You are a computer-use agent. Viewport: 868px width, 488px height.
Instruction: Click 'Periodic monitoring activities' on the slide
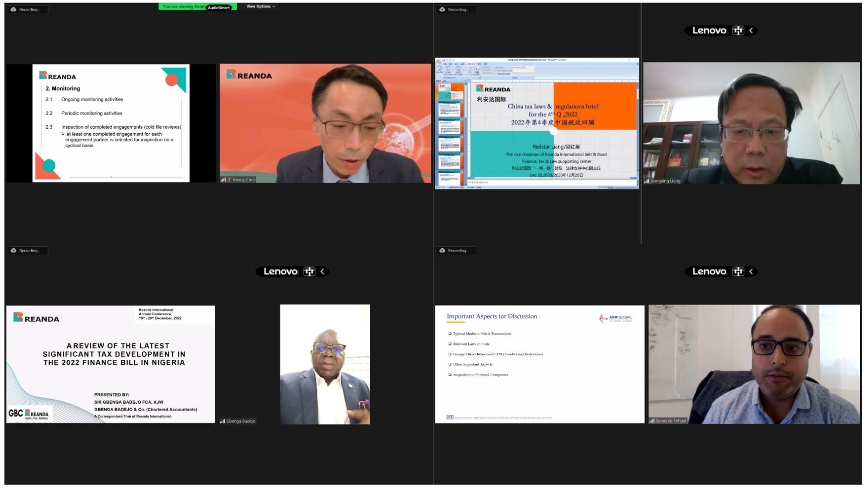click(92, 114)
